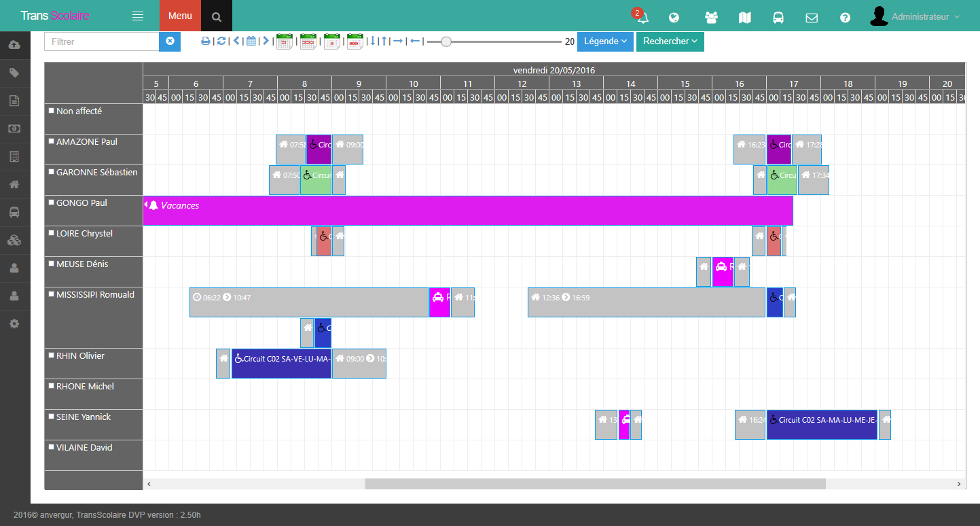The width and height of the screenshot is (980, 526).
Task: Select the VILAINE David checkbox
Action: [51, 447]
